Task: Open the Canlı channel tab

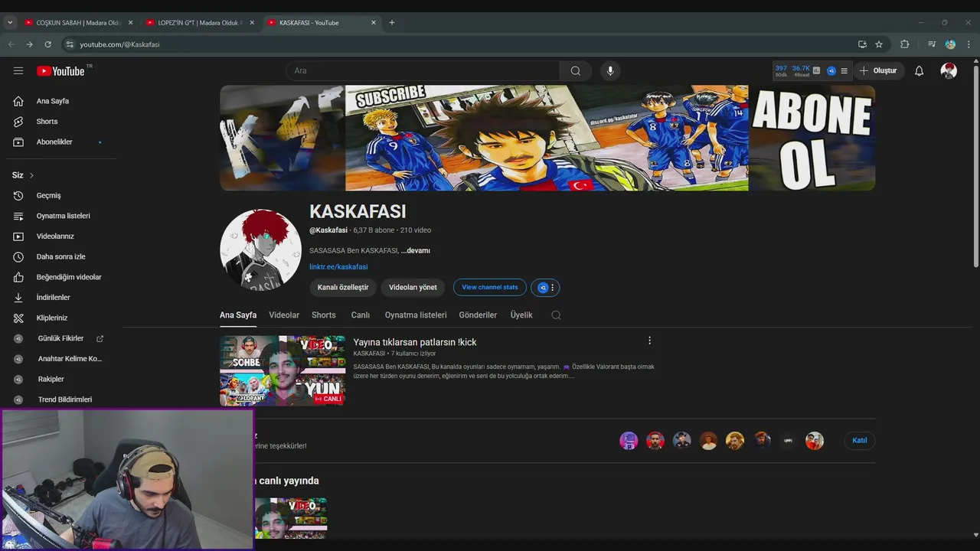Action: (x=361, y=315)
